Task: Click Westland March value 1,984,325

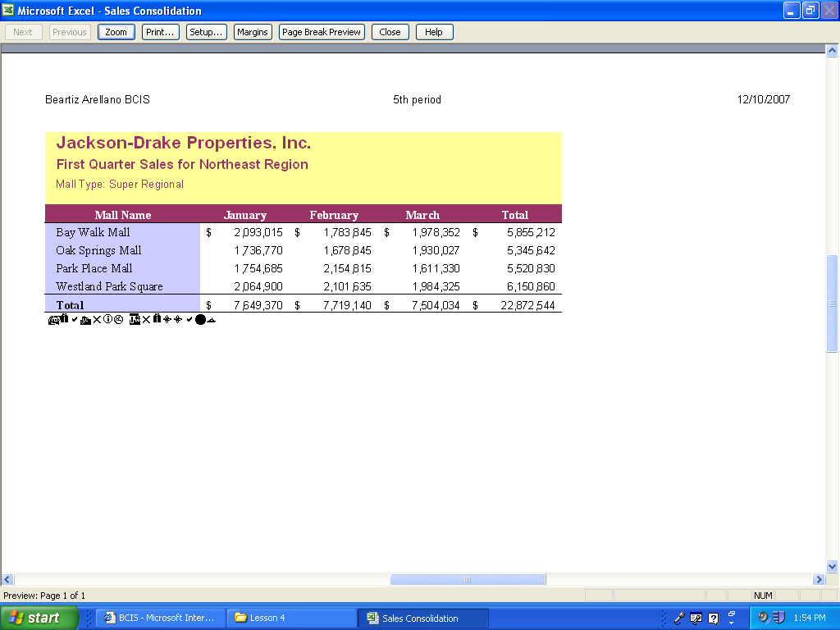Action: click(436, 286)
